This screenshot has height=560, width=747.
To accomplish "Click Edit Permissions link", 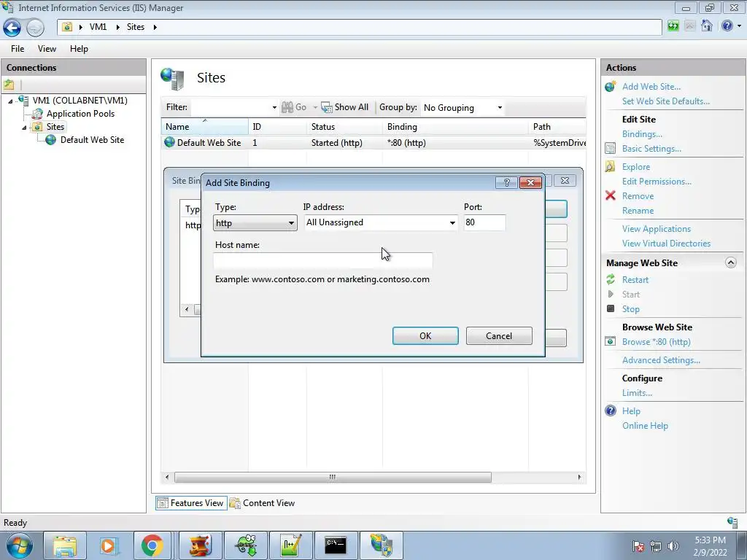I will (657, 182).
